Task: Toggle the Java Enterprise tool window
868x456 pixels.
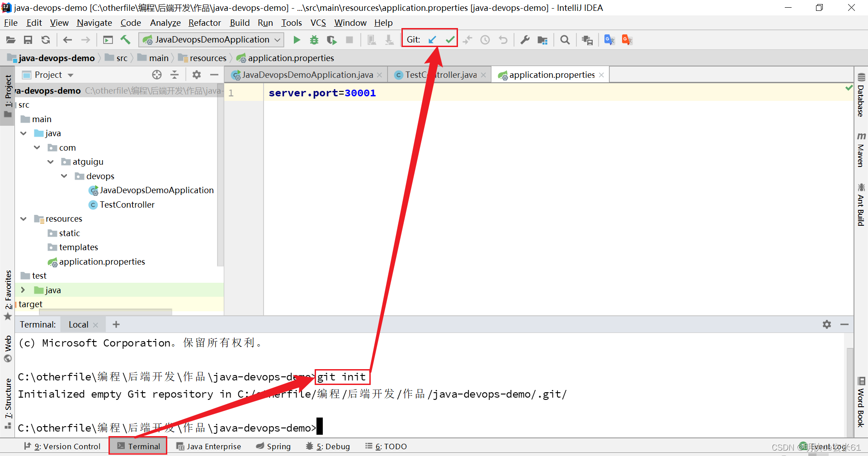Action: [x=208, y=446]
